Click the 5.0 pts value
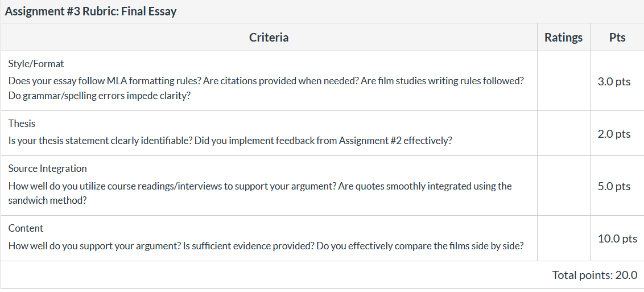 pos(614,187)
